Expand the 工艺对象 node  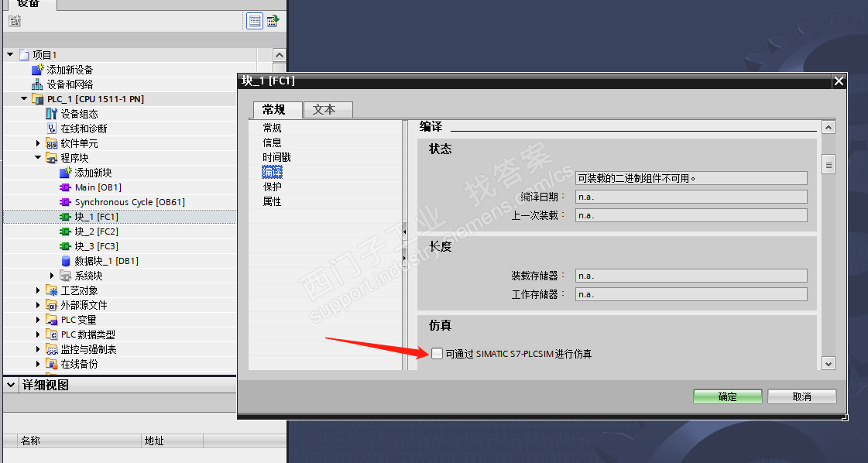tap(38, 290)
